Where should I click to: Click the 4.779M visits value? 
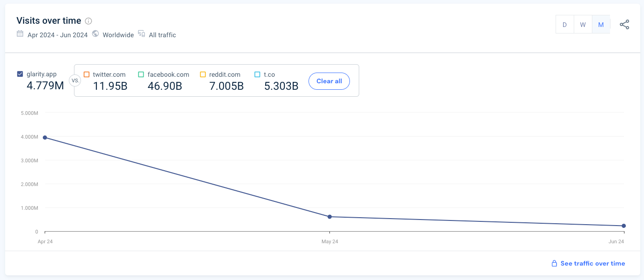click(x=45, y=86)
